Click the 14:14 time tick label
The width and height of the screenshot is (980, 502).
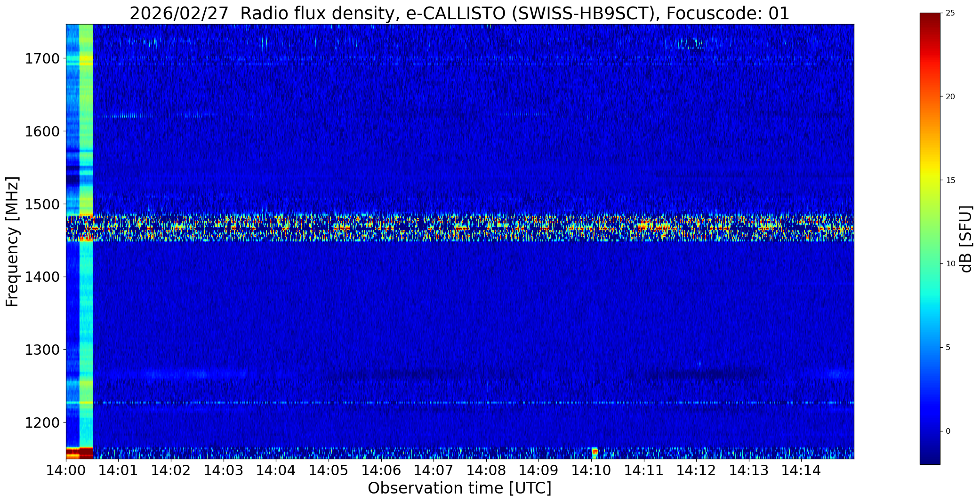pyautogui.click(x=802, y=470)
